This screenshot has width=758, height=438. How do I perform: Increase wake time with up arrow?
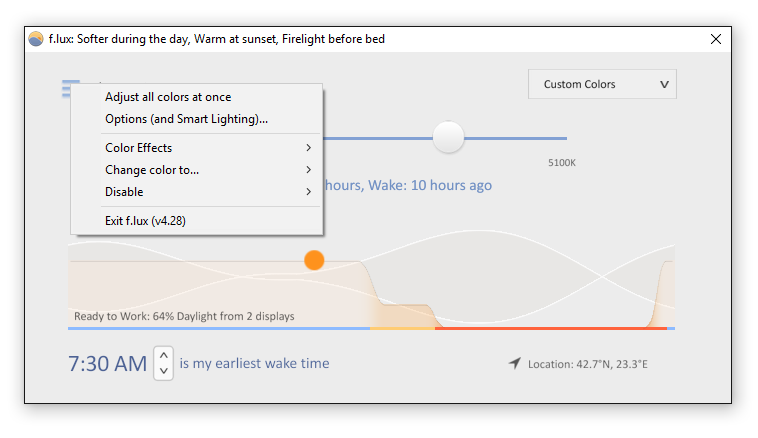[x=164, y=355]
